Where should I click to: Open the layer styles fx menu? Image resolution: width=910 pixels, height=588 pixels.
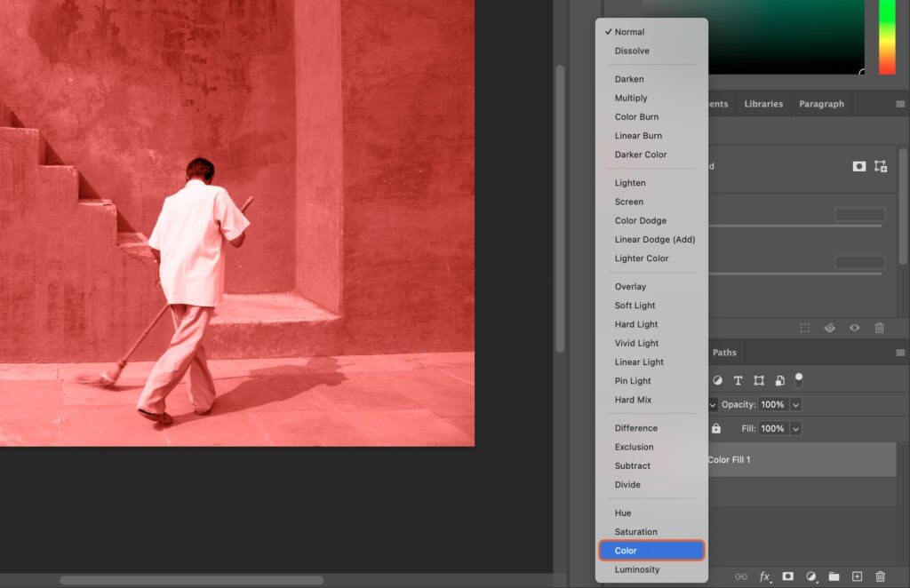764,576
